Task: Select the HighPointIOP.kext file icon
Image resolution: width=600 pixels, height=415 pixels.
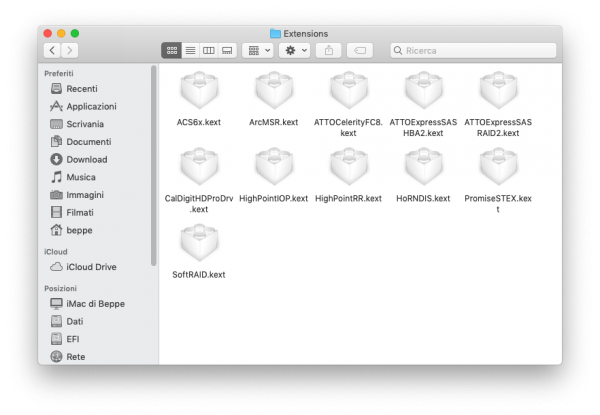Action: [x=274, y=167]
